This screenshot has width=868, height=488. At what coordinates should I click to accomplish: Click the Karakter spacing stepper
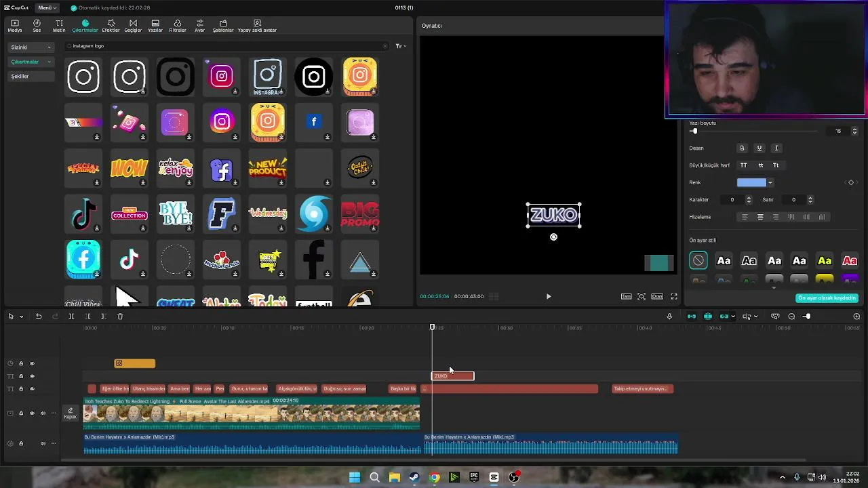click(749, 200)
